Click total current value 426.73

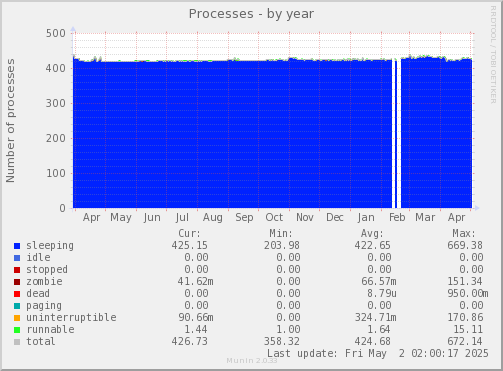[190, 341]
